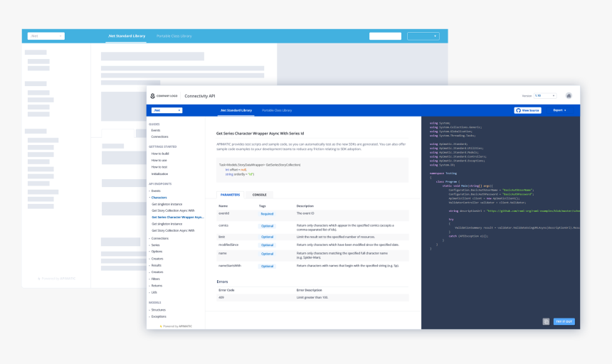
Task: Click the Try It Out button
Action: pos(564,321)
